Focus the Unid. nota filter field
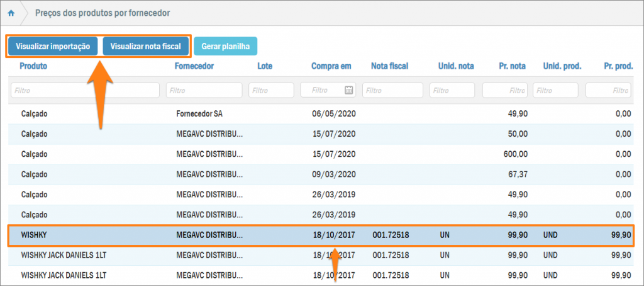 point(452,91)
